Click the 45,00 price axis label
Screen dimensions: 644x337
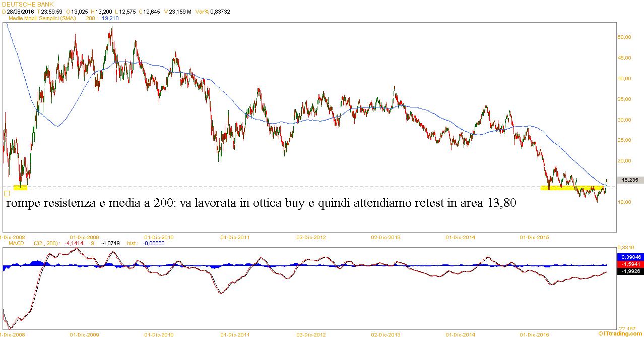(624, 58)
